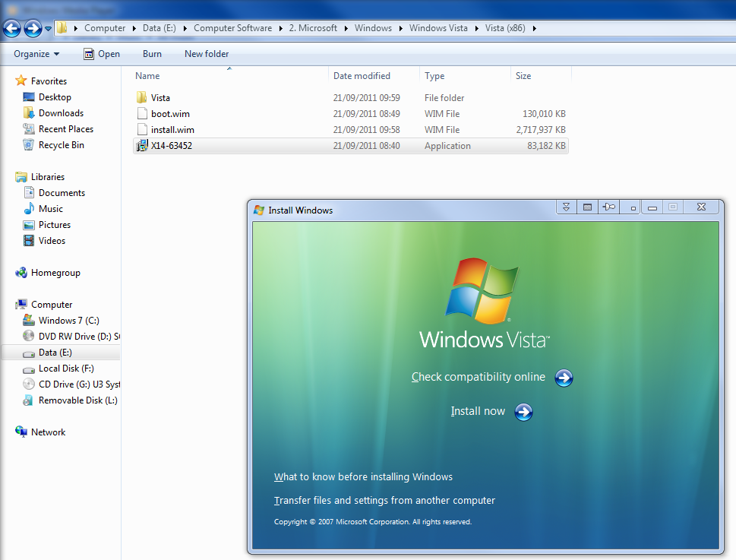This screenshot has height=560, width=736.
Task: Click the Install now arrow button
Action: (x=523, y=412)
